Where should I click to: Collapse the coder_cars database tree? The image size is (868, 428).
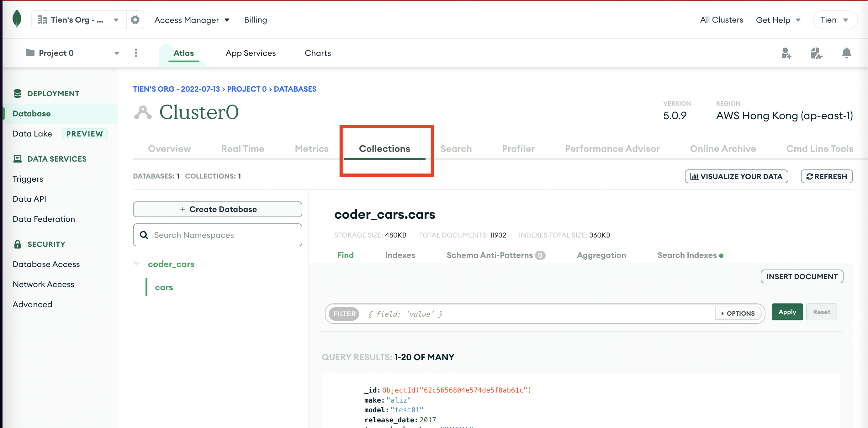136,264
